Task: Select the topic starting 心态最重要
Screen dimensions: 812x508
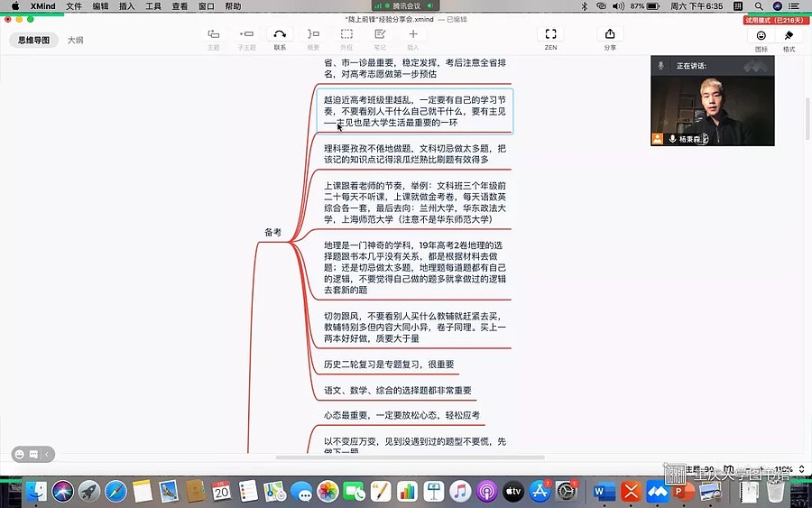Action: (401, 415)
